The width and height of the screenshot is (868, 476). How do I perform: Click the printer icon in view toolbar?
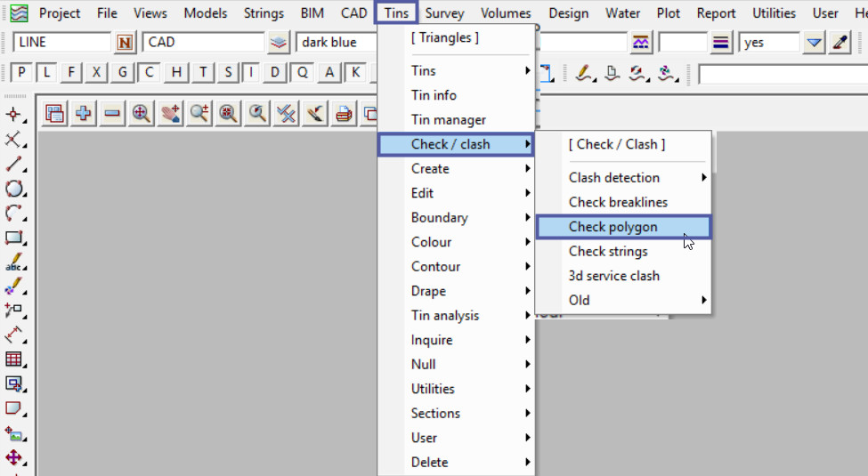343,113
